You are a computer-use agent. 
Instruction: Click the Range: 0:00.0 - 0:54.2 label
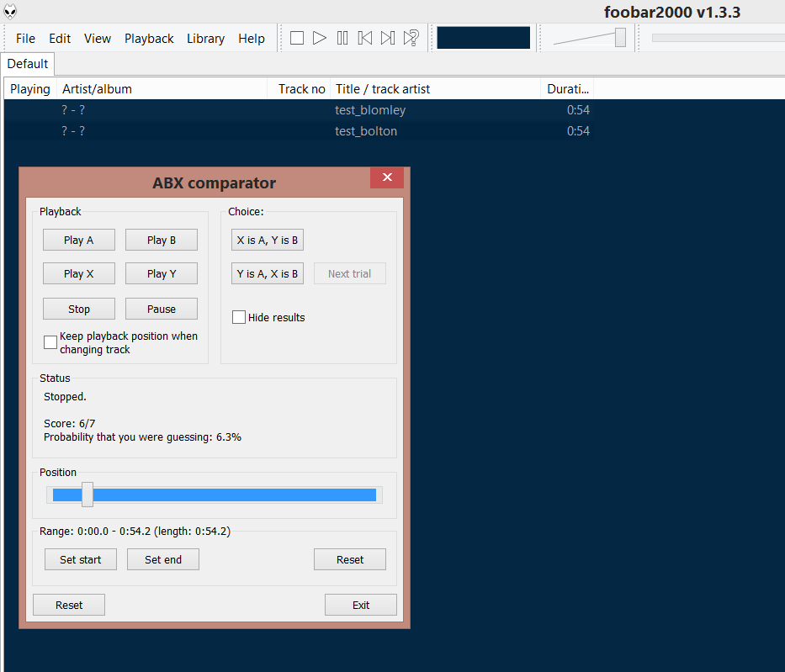tap(135, 532)
